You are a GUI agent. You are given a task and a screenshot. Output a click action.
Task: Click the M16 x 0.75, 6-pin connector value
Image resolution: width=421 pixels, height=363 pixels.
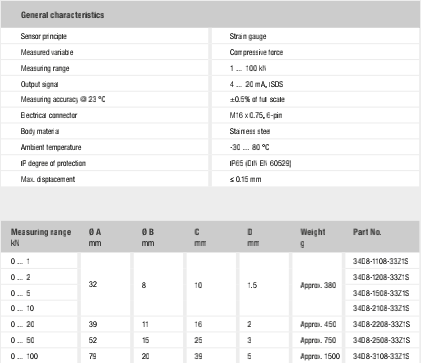coord(256,115)
